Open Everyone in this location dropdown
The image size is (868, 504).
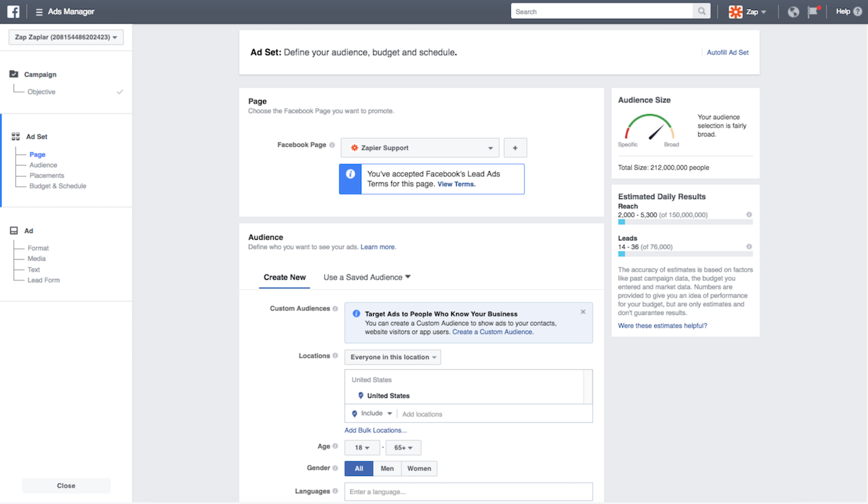(x=393, y=357)
